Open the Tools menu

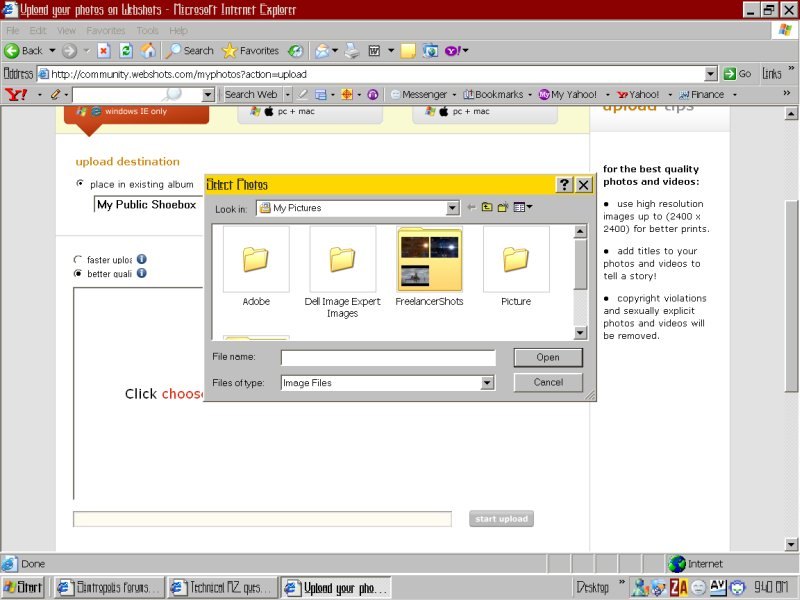pyautogui.click(x=147, y=31)
